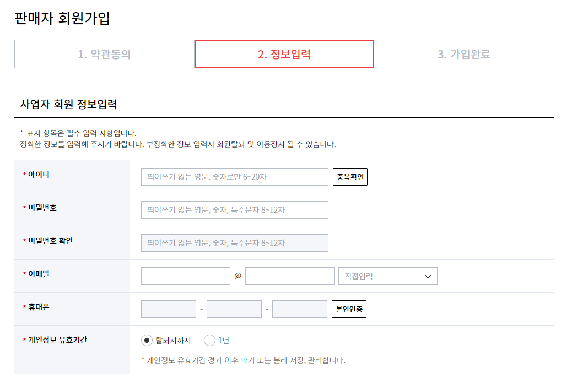Click the 아이디 ID input field
Screen dimensions: 588x383
click(235, 176)
